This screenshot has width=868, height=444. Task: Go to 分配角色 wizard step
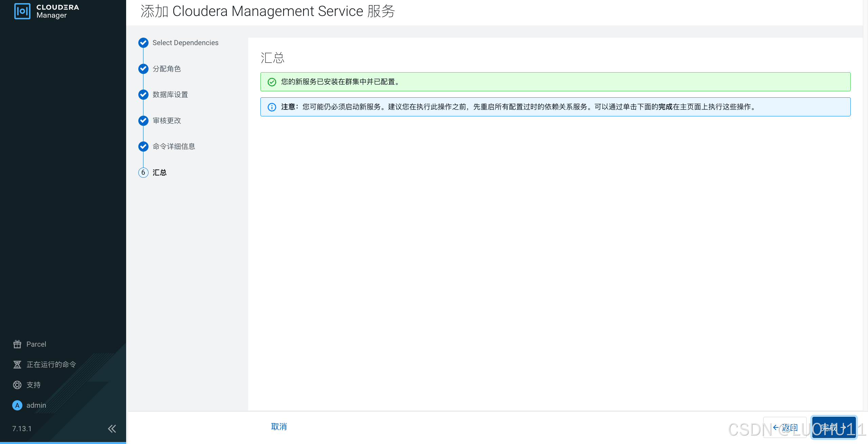pyautogui.click(x=166, y=69)
